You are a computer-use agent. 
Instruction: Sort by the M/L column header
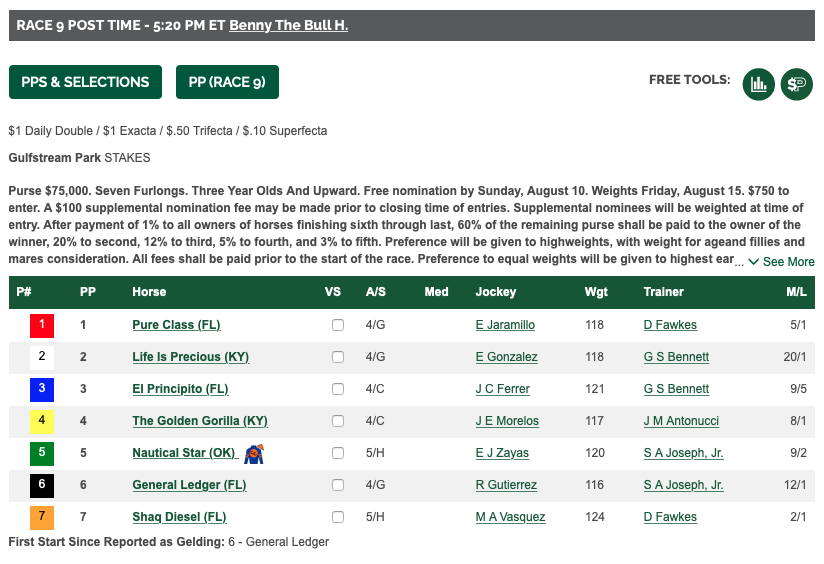(796, 292)
